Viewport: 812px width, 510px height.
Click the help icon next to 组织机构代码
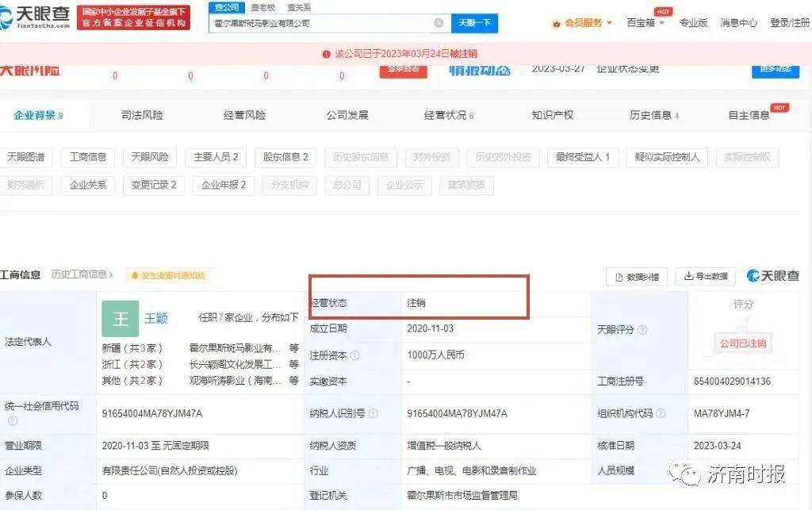[661, 413]
